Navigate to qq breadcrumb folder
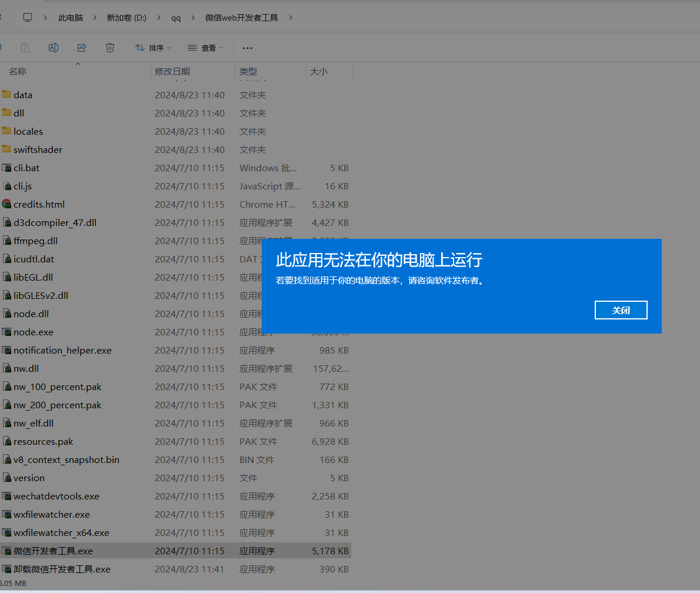The width and height of the screenshot is (700, 593). pyautogui.click(x=176, y=18)
